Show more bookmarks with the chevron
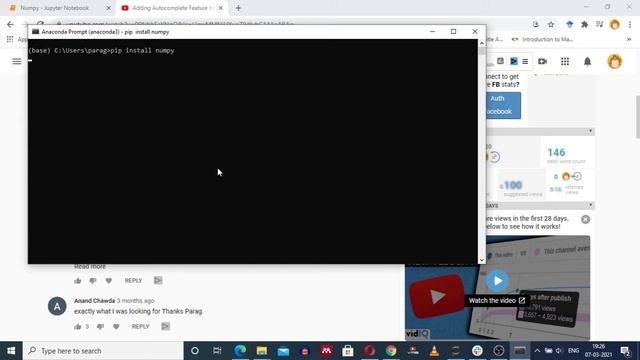The width and height of the screenshot is (640, 360). point(629,39)
